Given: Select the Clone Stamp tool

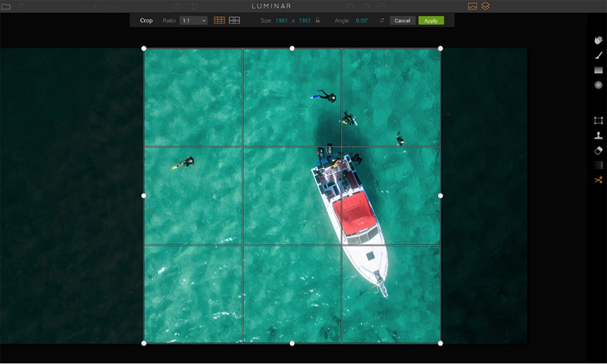Looking at the screenshot, I should (x=598, y=136).
